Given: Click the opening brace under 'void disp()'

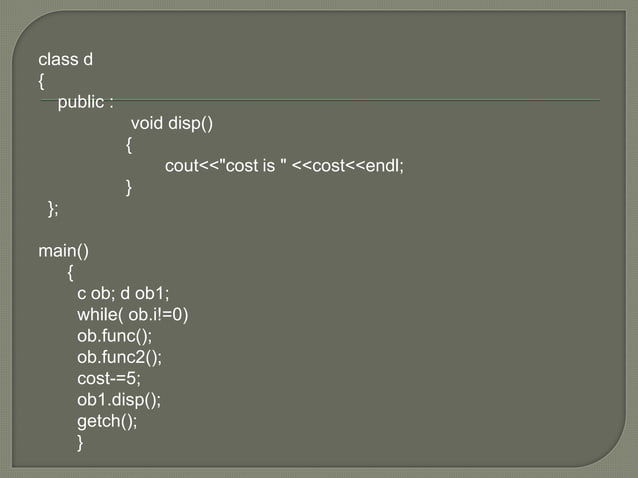Looking at the screenshot, I should click(x=129, y=145).
